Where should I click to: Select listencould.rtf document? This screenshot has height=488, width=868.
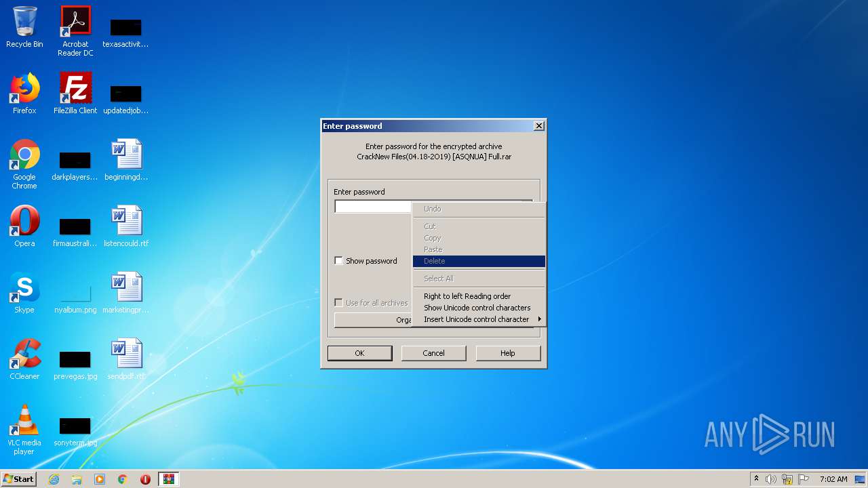click(x=126, y=227)
